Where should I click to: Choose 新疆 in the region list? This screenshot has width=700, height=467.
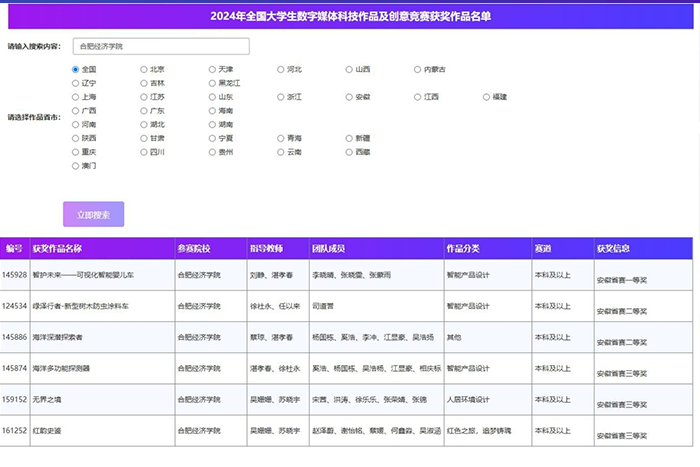coord(350,138)
